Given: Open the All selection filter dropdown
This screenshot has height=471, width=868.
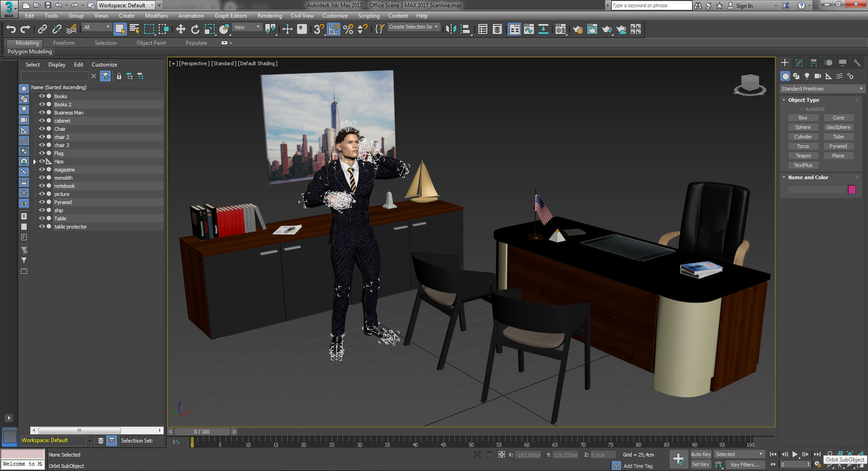Looking at the screenshot, I should (x=97, y=27).
